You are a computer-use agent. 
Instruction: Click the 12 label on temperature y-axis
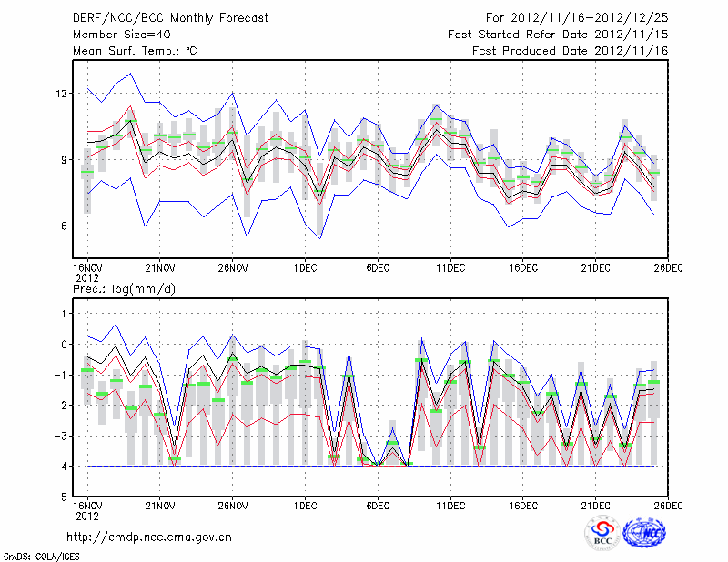pos(62,94)
